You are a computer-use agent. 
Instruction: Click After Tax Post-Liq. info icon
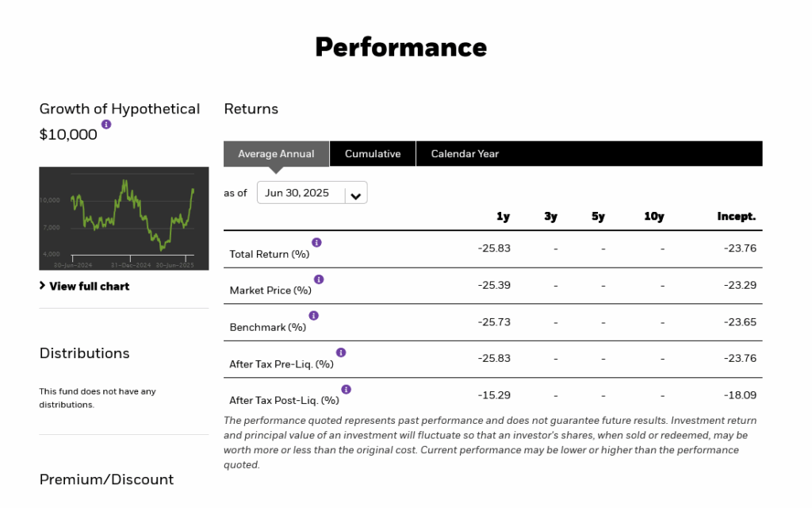(347, 389)
